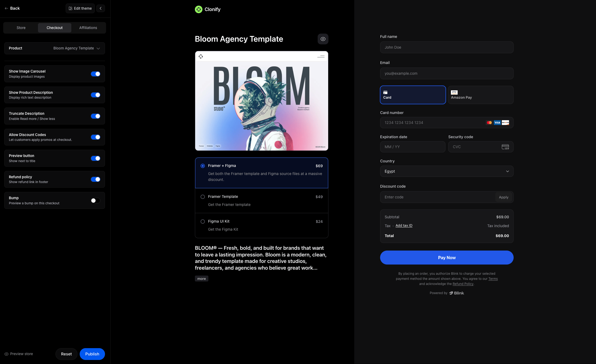Image resolution: width=596 pixels, height=364 pixels.
Task: Click the Email input field
Action: click(447, 73)
